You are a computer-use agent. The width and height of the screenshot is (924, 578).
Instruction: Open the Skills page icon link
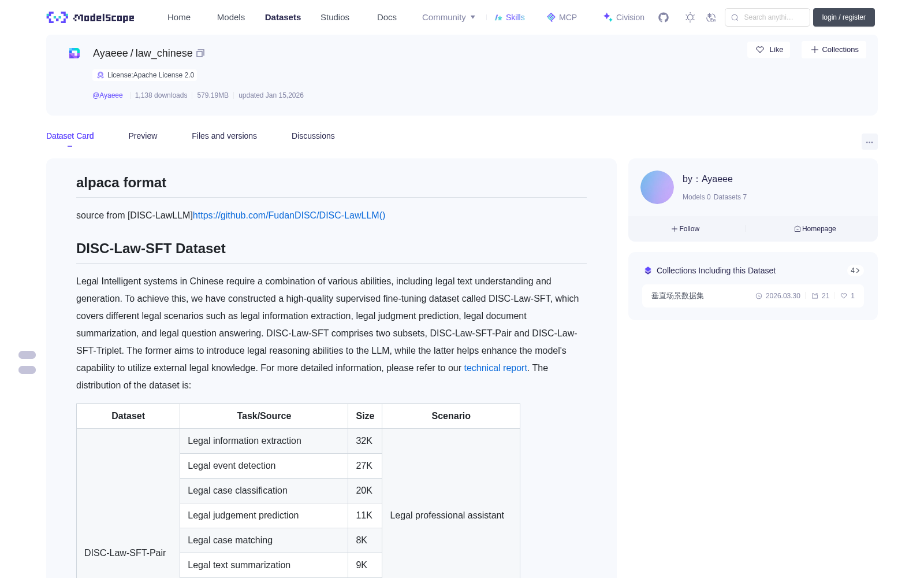pos(509,17)
